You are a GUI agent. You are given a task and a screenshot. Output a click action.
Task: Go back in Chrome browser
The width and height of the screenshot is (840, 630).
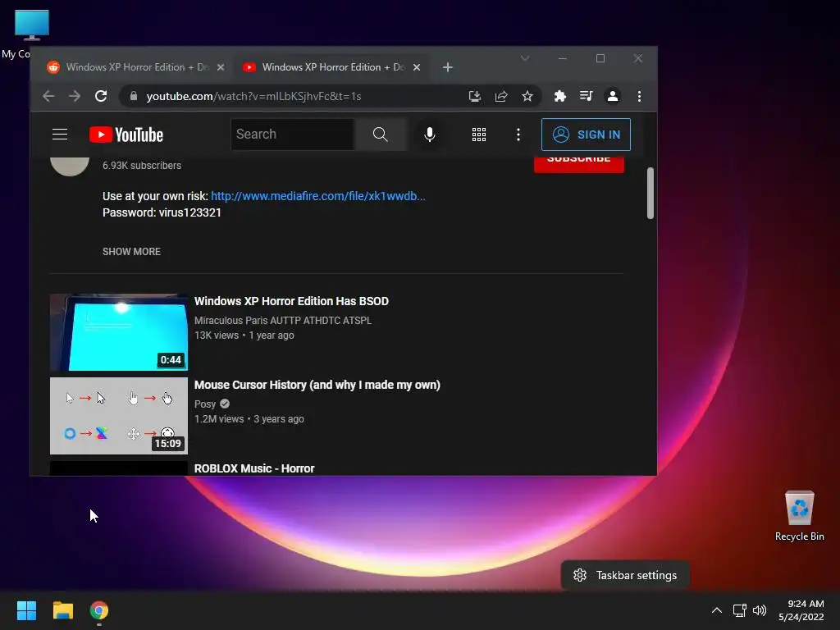click(x=48, y=96)
